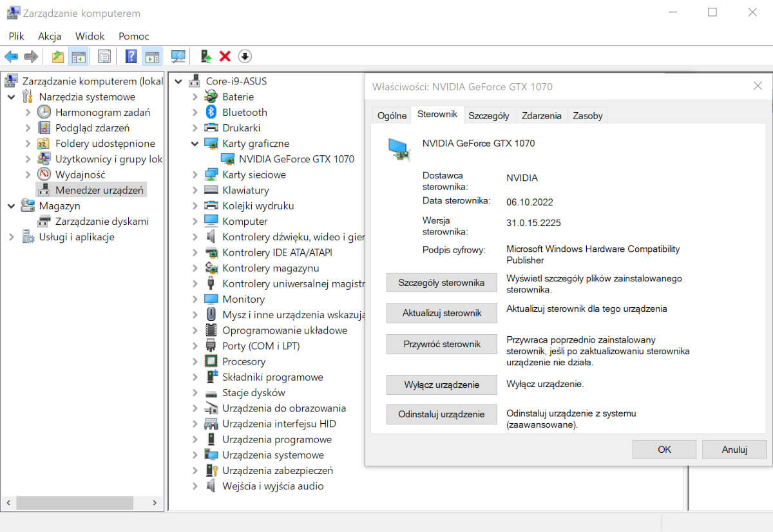Image resolution: width=773 pixels, height=532 pixels.
Task: Click the disable device down-arrow toolbar icon
Action: [245, 56]
